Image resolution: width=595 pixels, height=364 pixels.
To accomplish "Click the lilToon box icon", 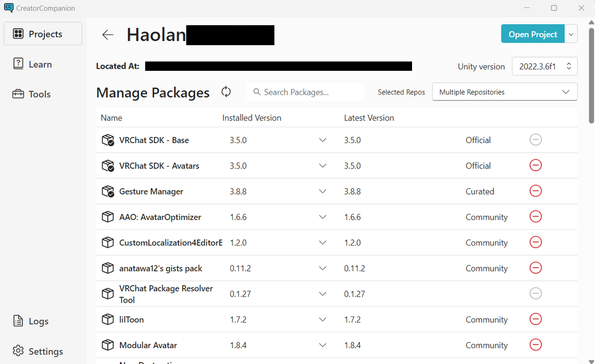I will (x=108, y=319).
